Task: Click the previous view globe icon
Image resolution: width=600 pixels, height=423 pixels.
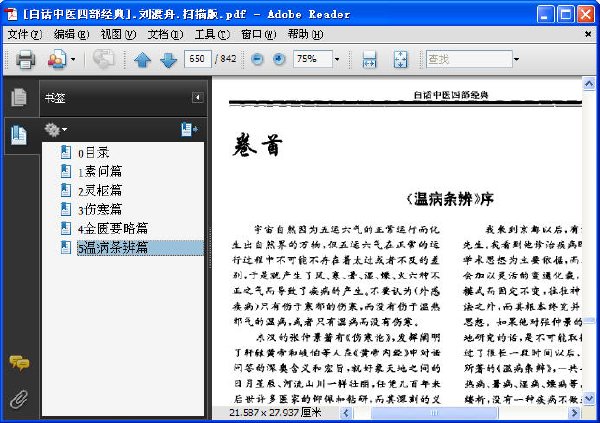Action: click(103, 59)
